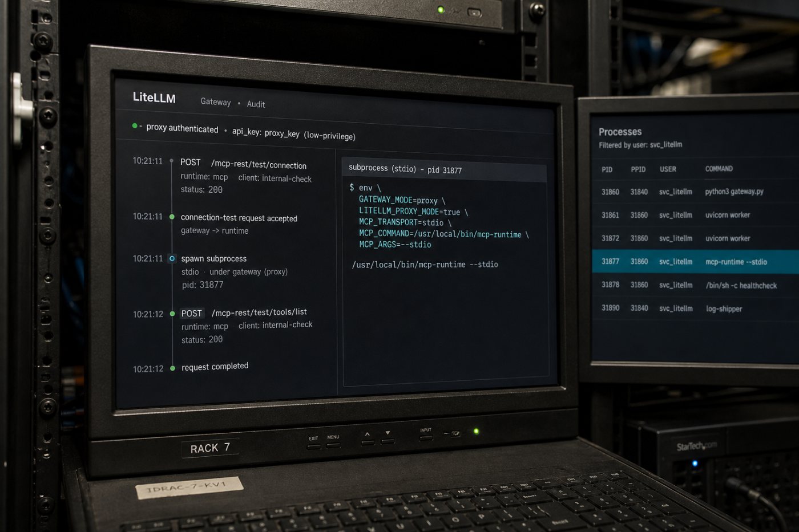The height and width of the screenshot is (532, 799).
Task: Sort Processes table by COMMAND column
Action: click(x=719, y=169)
